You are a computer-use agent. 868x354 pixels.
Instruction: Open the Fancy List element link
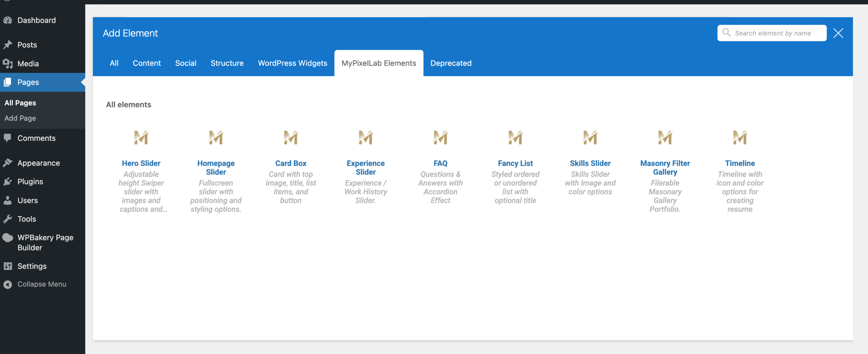[515, 163]
